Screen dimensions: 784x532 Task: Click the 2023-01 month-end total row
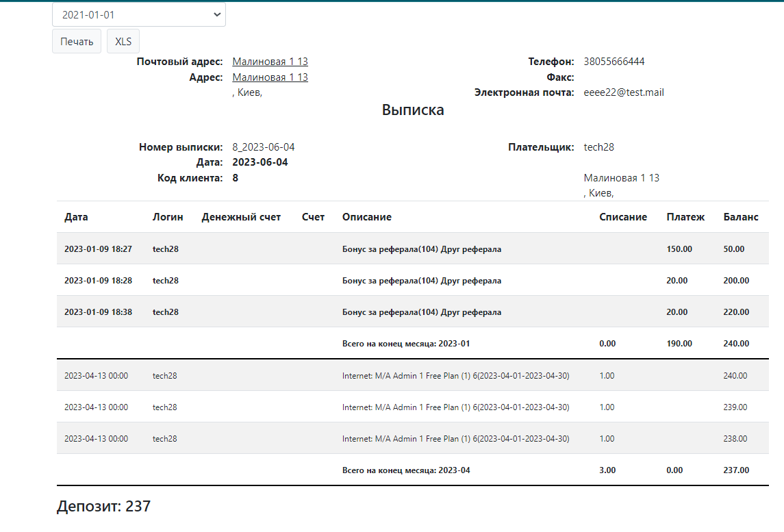click(x=406, y=344)
